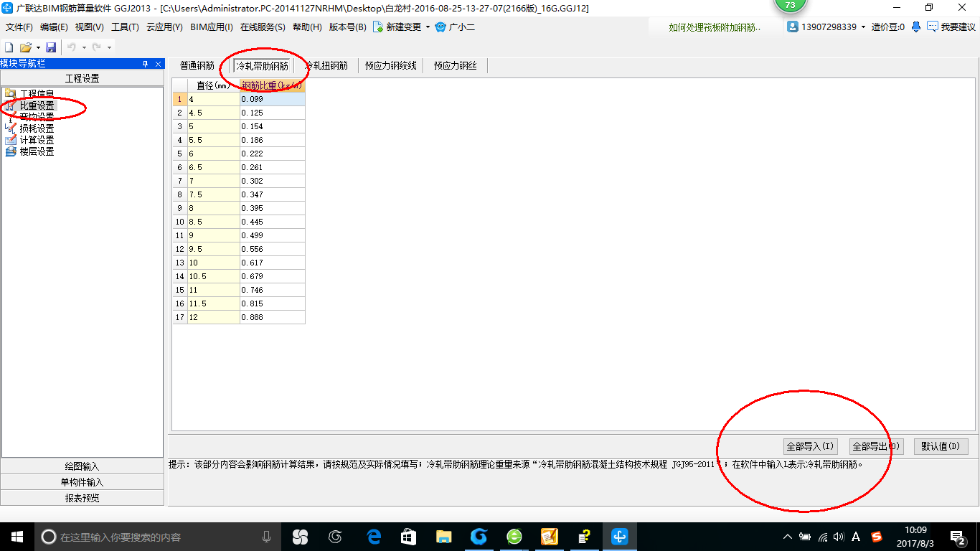Open the 视图(V) menu

[x=89, y=27]
